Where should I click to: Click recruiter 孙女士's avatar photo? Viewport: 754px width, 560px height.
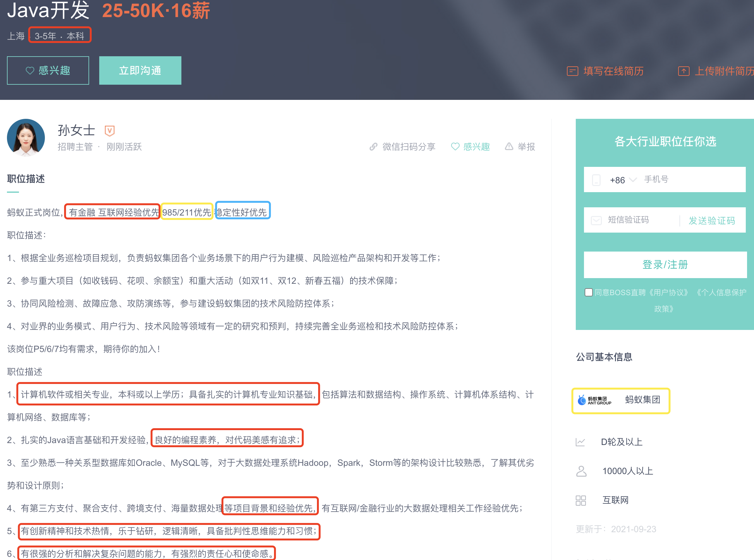pos(26,137)
